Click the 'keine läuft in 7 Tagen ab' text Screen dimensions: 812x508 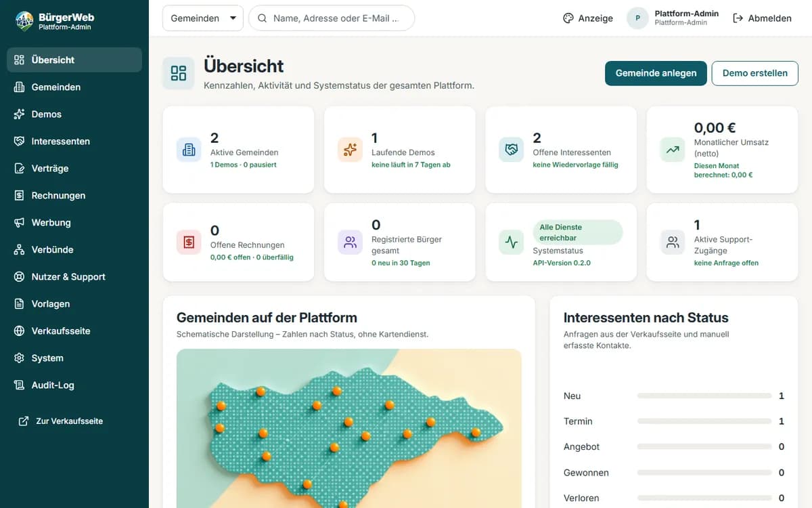[x=411, y=165]
